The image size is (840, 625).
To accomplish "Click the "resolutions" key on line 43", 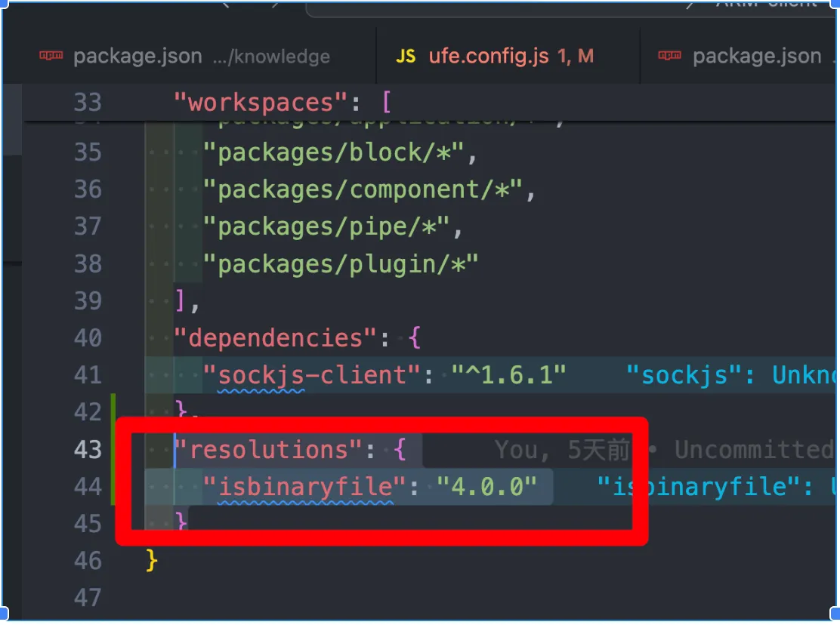I will click(x=270, y=449).
